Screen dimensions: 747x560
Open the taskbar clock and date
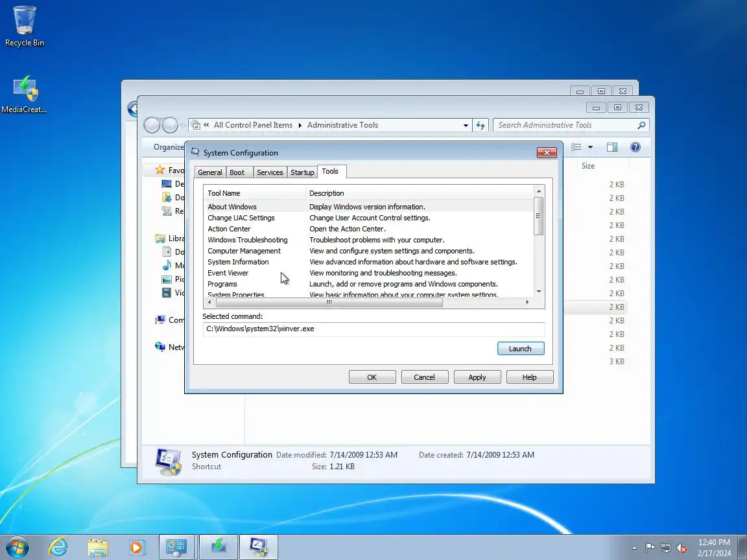714,548
